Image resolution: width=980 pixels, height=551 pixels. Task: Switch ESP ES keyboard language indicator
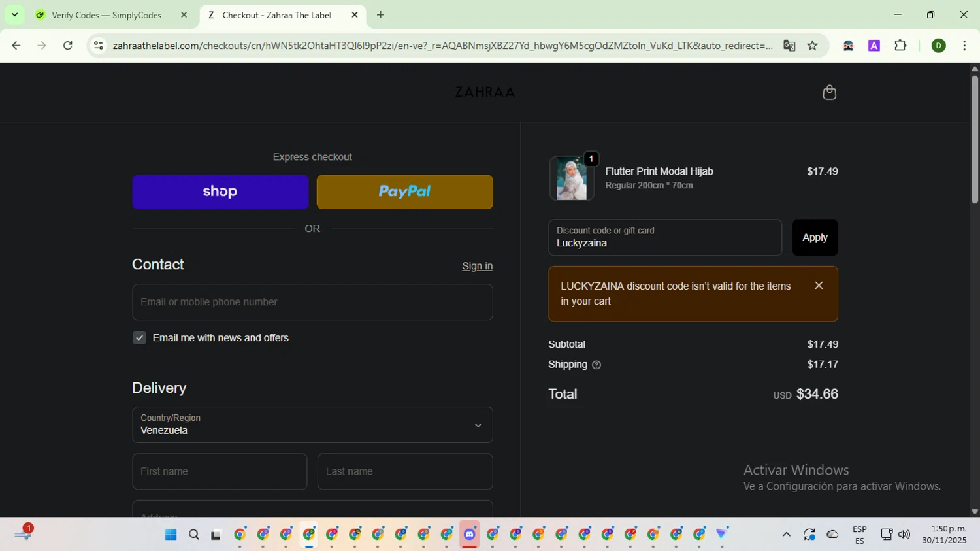(860, 535)
